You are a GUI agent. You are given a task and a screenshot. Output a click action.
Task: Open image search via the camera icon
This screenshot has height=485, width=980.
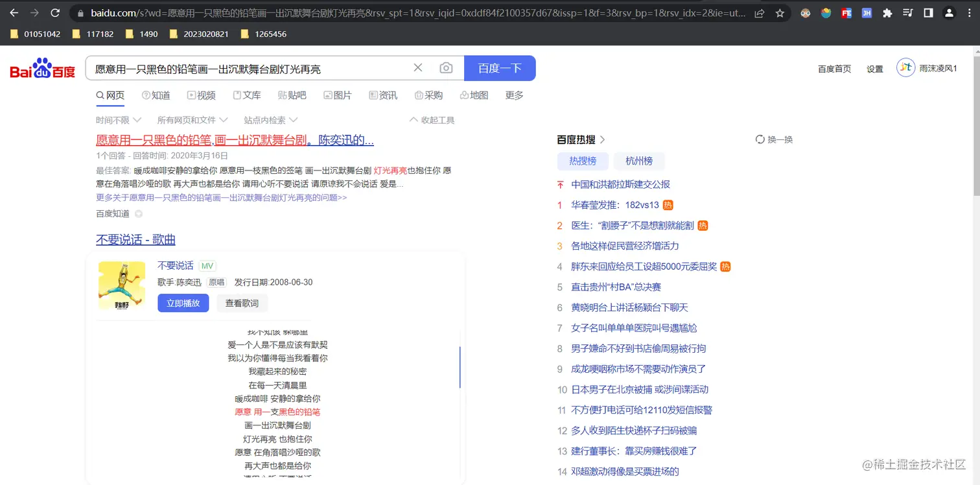[446, 68]
